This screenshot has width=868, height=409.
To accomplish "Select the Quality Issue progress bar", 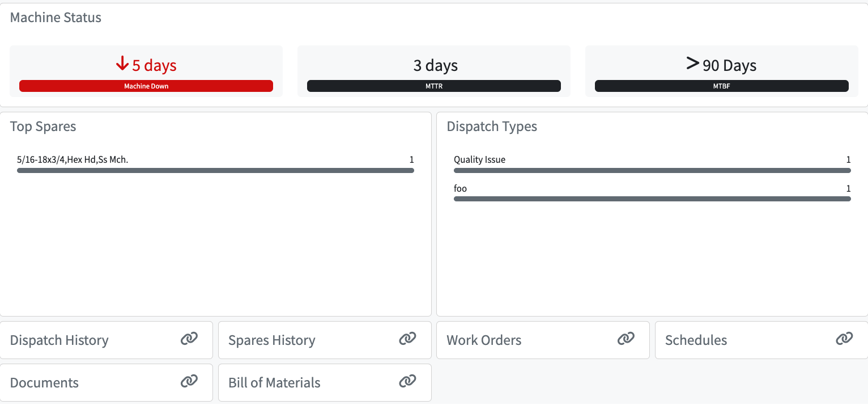I will (x=652, y=170).
